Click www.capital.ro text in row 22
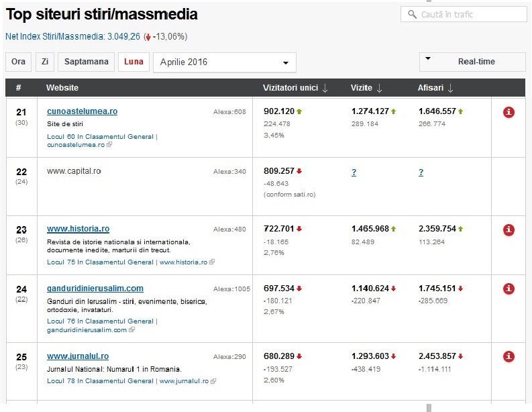532x412 pixels. coord(74,171)
